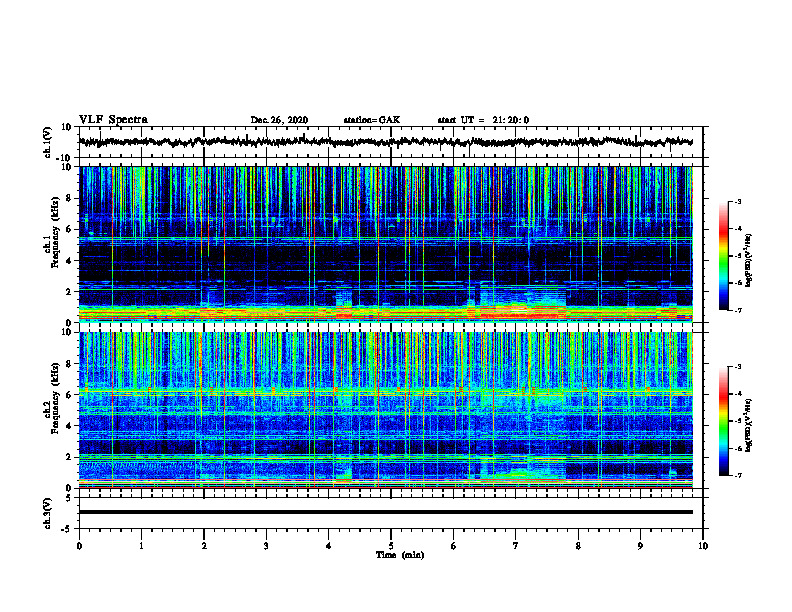
Task: Click the thick black ch.3 voltage line
Action: 386,512
